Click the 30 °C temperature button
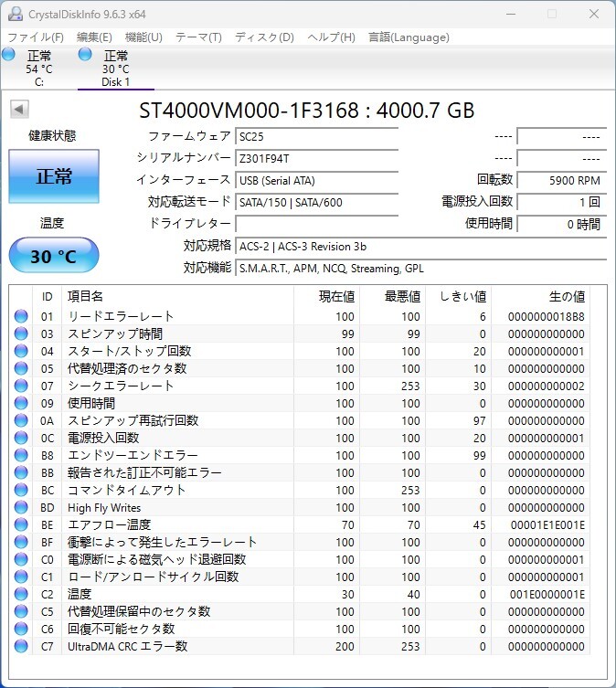This screenshot has height=688, width=616. point(54,255)
